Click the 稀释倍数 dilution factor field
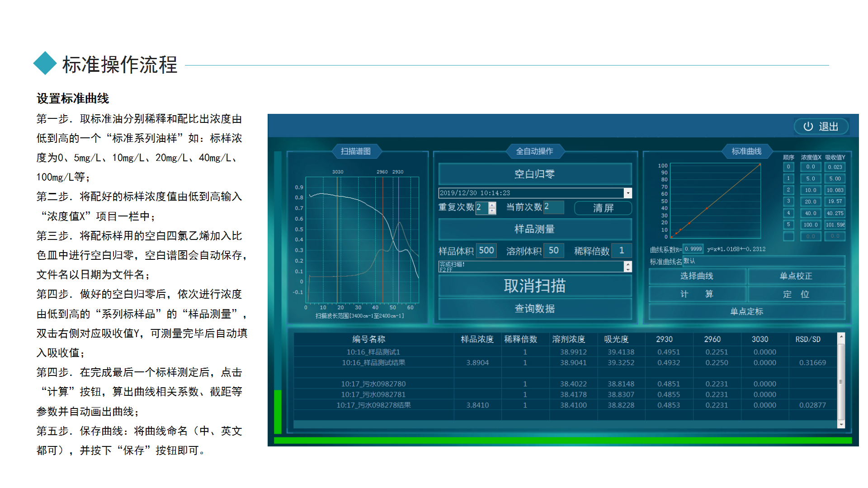This screenshot has height=488, width=868. (x=621, y=250)
